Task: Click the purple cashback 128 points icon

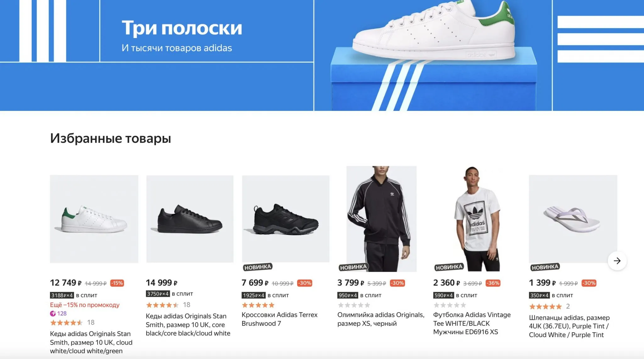Action: pyautogui.click(x=53, y=313)
